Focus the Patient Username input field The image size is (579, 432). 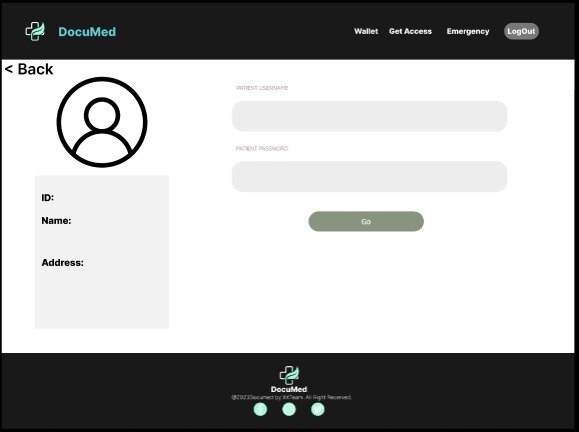pyautogui.click(x=369, y=116)
